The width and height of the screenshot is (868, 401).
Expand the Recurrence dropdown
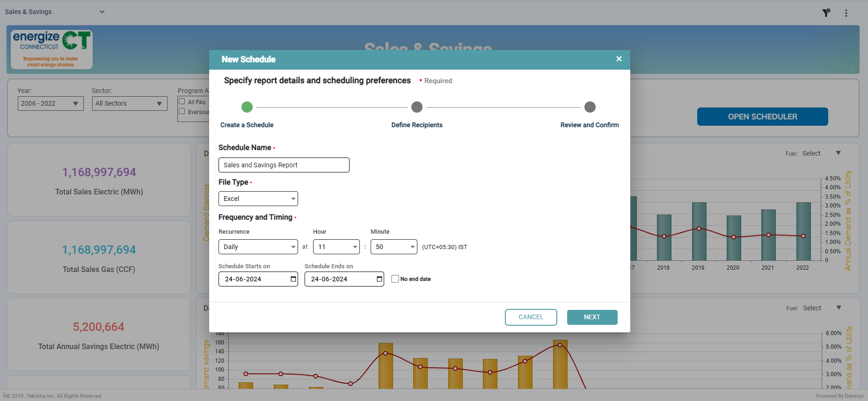[258, 247]
